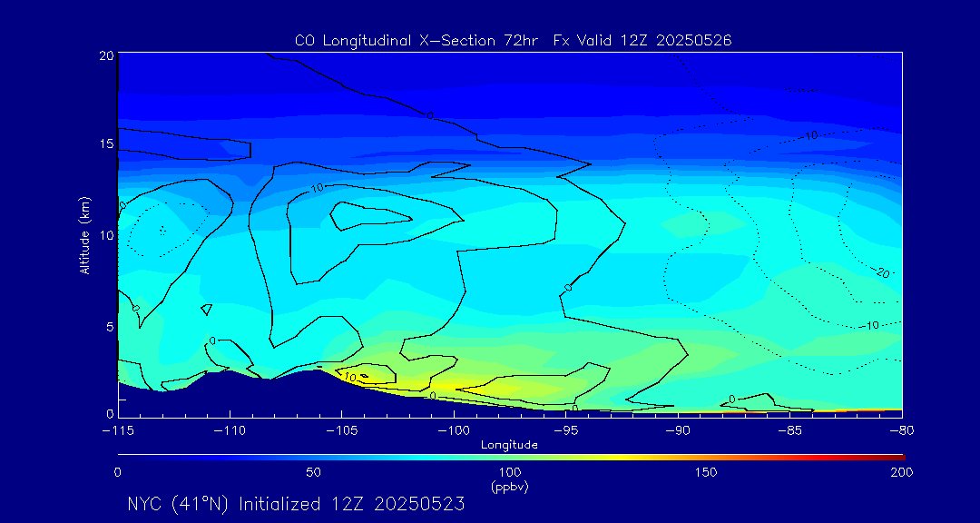Select colorbar scale value "150"
The width and height of the screenshot is (980, 523).
tap(706, 472)
